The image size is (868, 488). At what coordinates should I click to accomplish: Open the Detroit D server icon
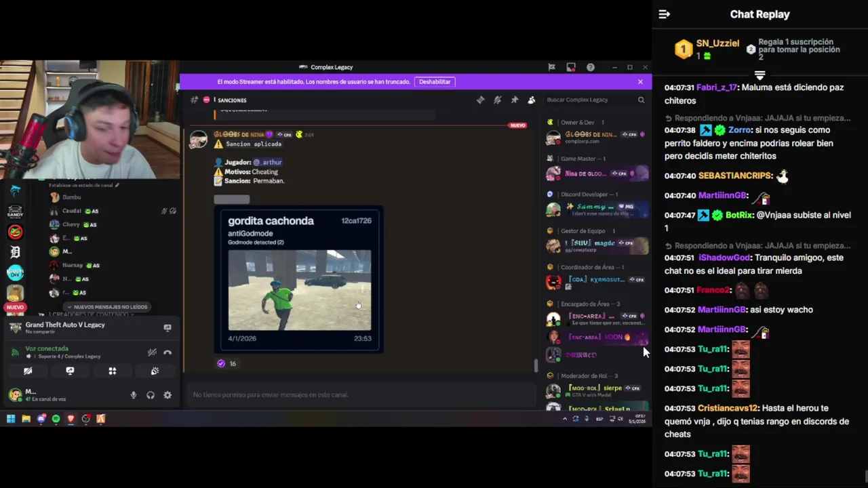click(x=15, y=252)
